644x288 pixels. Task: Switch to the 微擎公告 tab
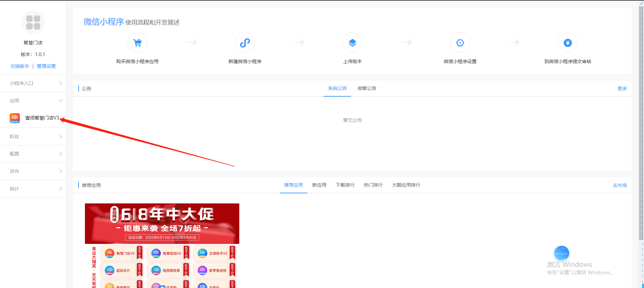click(367, 88)
